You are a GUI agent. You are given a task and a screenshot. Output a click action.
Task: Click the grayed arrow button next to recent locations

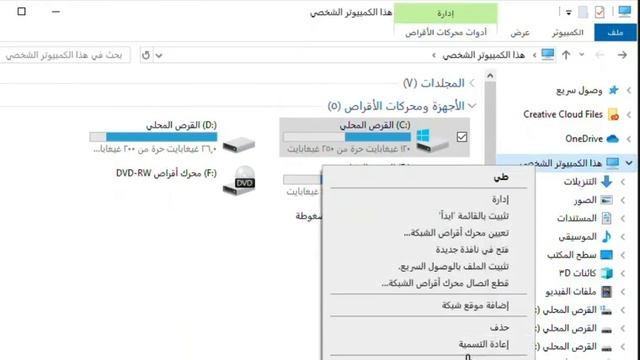point(599,55)
